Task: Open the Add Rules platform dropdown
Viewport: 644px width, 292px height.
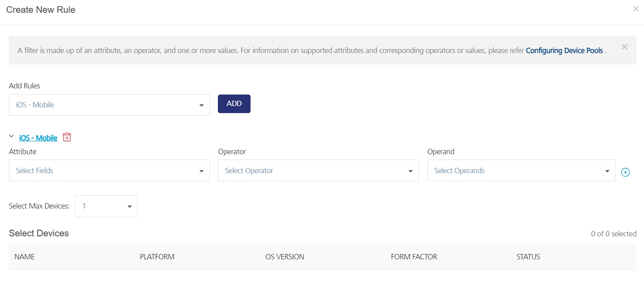Action: (109, 105)
